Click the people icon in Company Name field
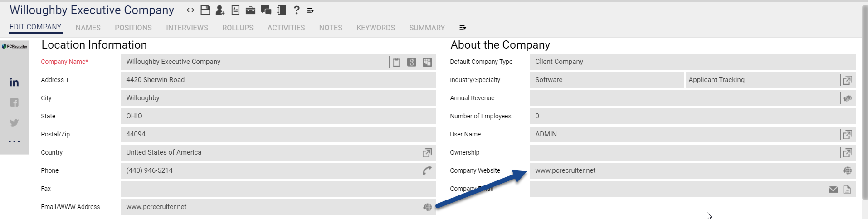The width and height of the screenshot is (868, 219). click(x=427, y=62)
